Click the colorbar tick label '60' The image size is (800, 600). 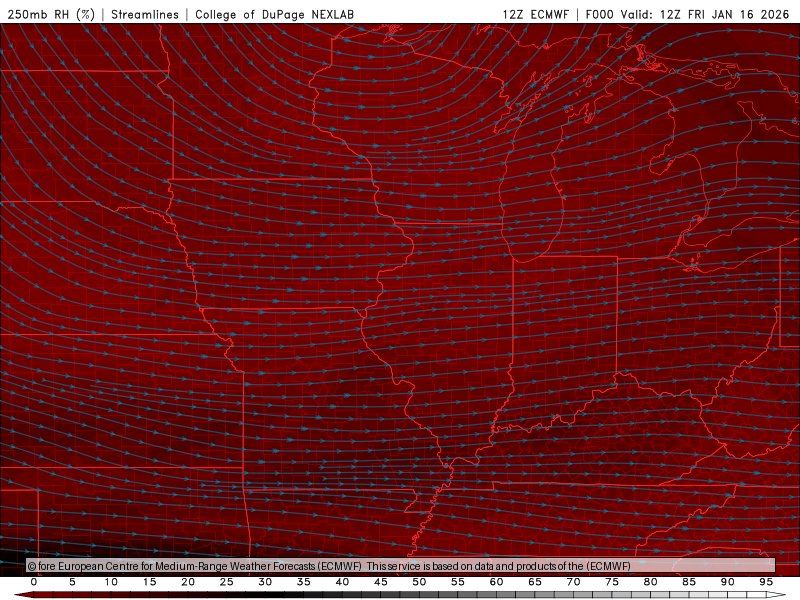point(496,582)
